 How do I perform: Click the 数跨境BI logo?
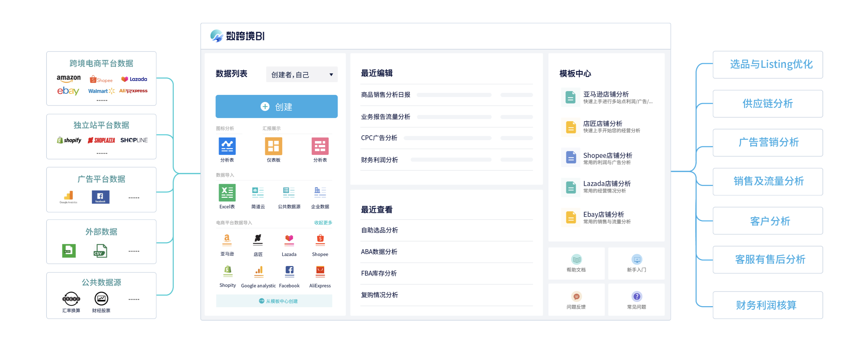point(237,36)
